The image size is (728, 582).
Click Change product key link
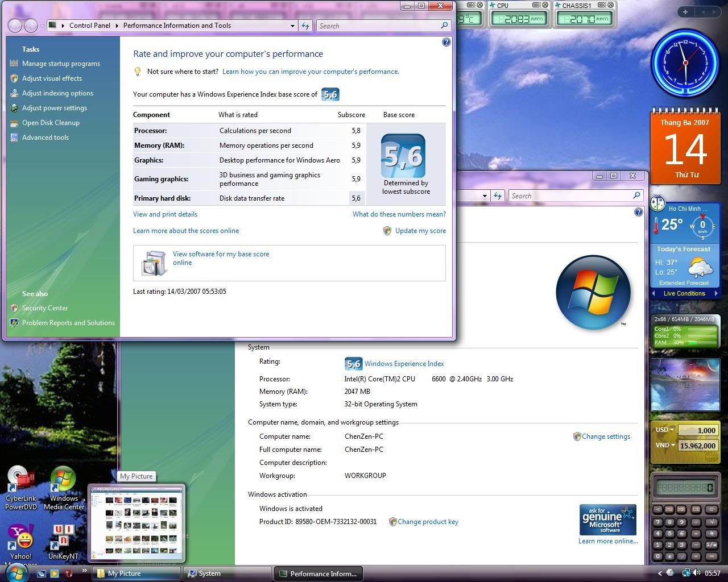[428, 522]
